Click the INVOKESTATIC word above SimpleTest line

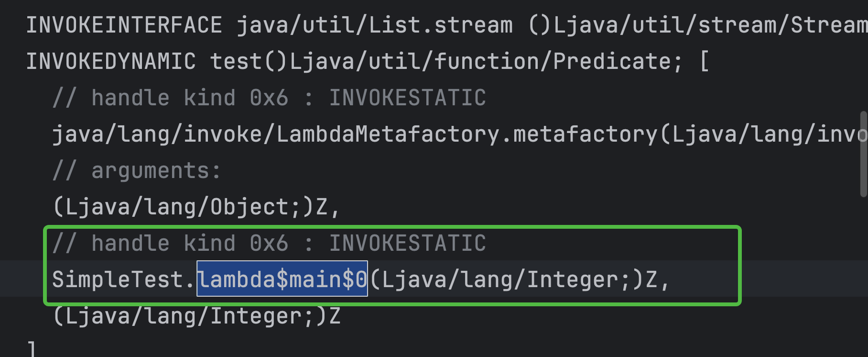click(x=407, y=244)
